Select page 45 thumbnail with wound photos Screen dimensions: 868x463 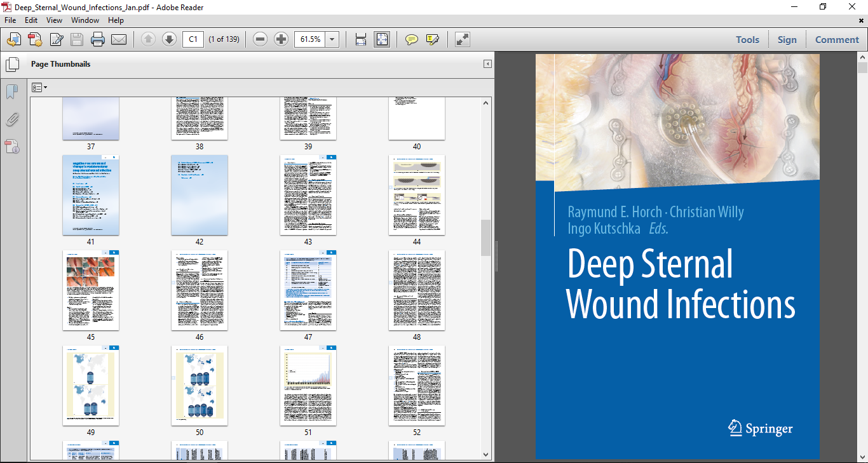(91, 290)
